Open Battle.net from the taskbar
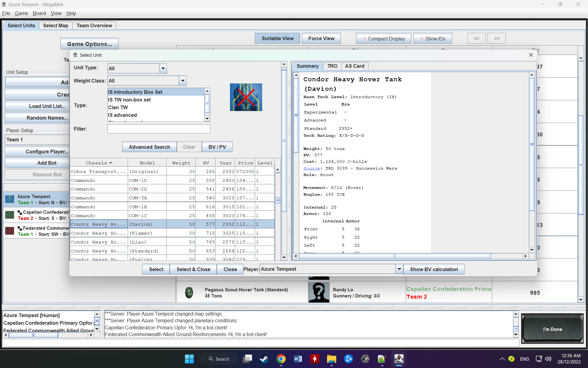Screen dimensions: 588x368 [x=348, y=359]
